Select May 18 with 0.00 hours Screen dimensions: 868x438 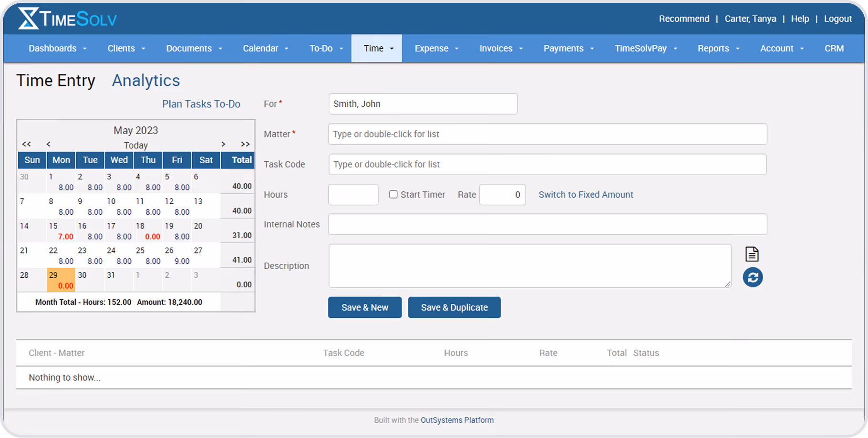pos(148,231)
